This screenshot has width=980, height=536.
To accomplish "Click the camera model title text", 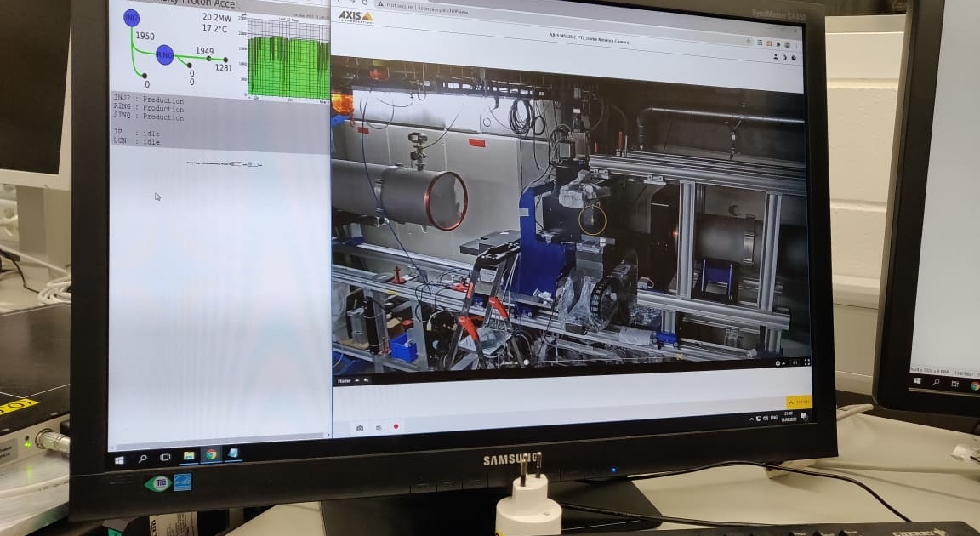I will [x=590, y=38].
